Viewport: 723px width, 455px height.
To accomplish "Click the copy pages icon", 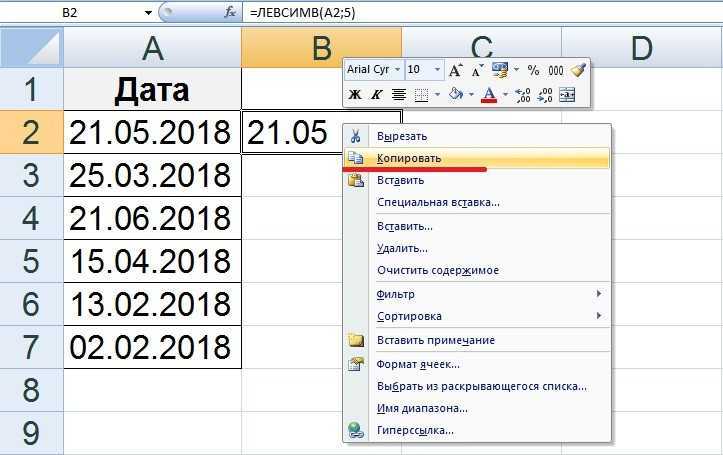I will (356, 158).
